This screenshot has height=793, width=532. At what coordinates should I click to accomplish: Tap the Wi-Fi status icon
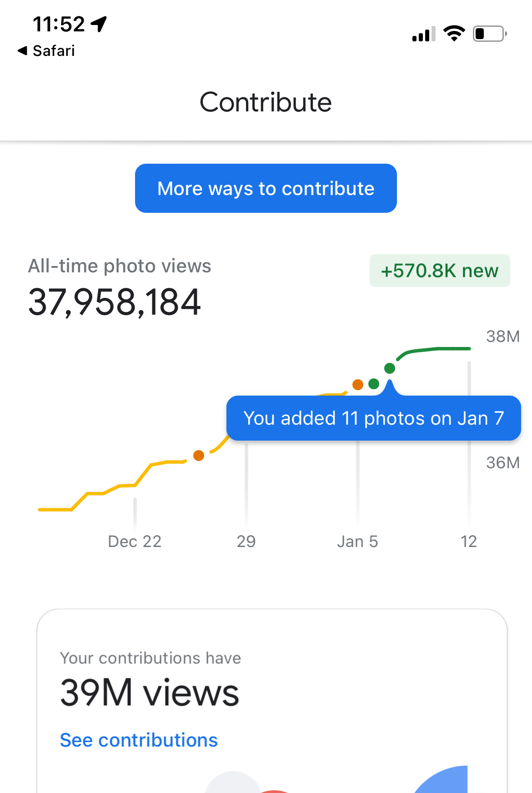[x=454, y=34]
